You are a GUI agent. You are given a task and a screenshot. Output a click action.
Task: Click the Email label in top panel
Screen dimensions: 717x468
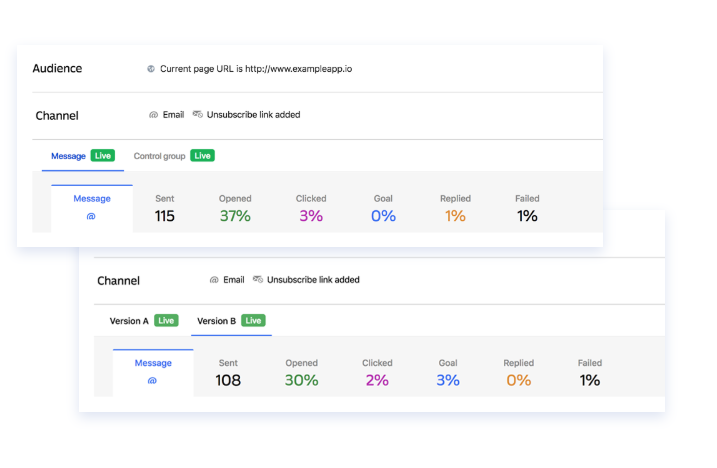(x=173, y=115)
